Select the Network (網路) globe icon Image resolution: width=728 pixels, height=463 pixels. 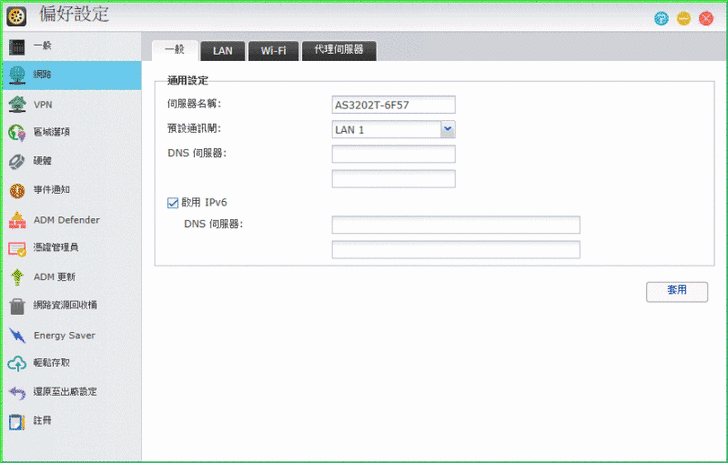pos(17,75)
